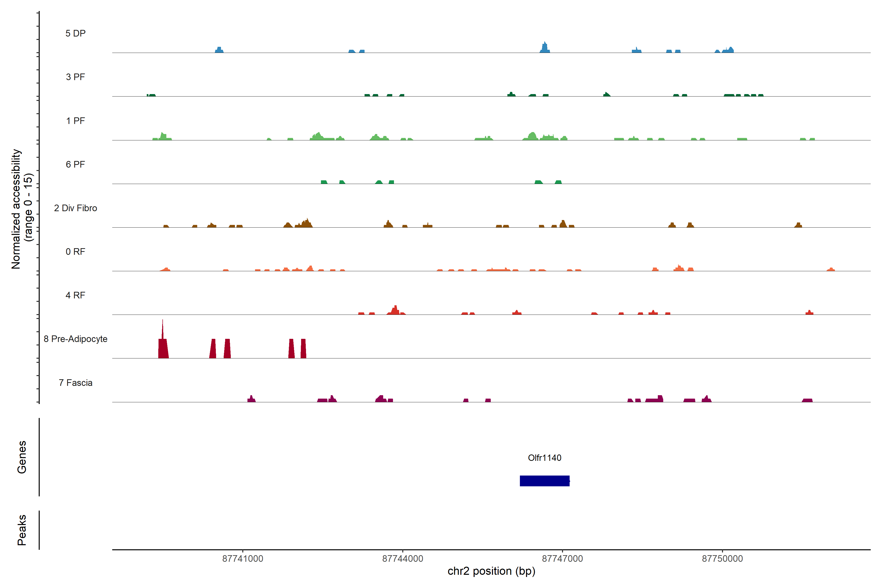Click the Olfr1140 gene name label
Screen dimensions: 882x588
tap(544, 458)
